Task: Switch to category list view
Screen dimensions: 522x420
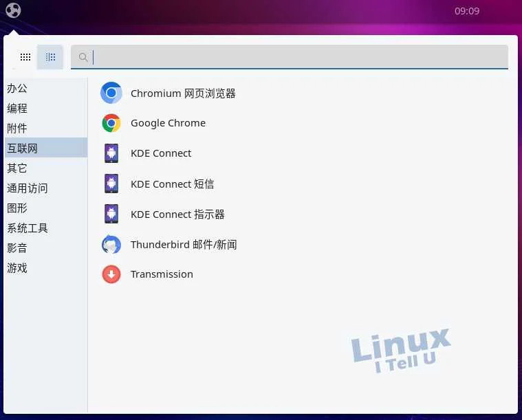Action: 50,57
